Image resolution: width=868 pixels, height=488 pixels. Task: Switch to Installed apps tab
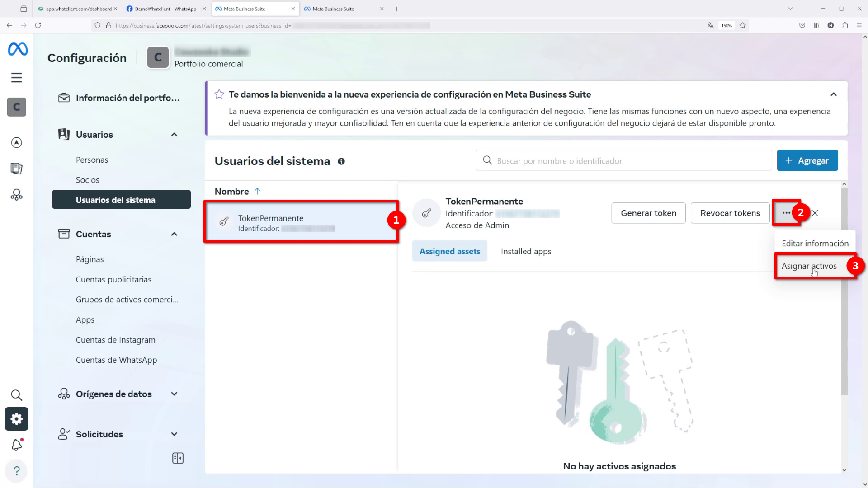click(526, 251)
